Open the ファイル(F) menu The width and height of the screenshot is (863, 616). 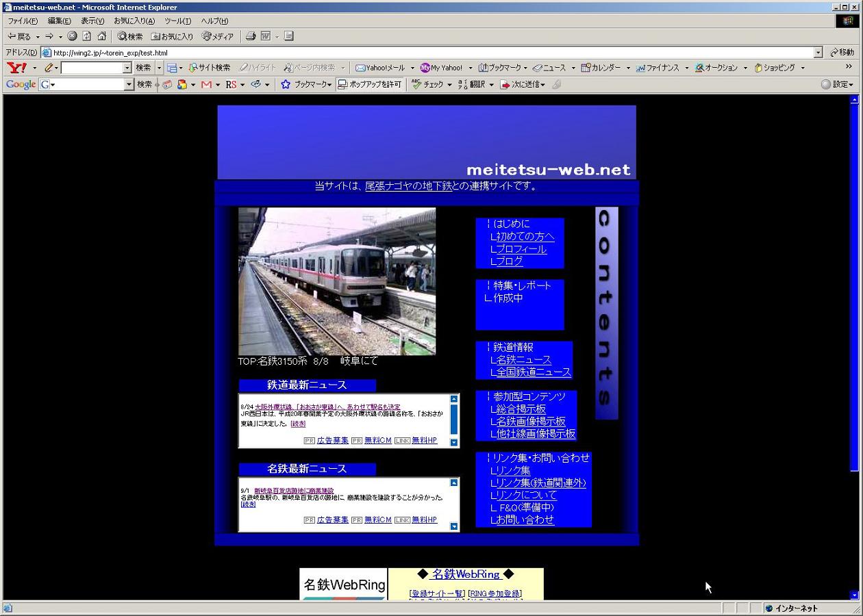coord(23,21)
